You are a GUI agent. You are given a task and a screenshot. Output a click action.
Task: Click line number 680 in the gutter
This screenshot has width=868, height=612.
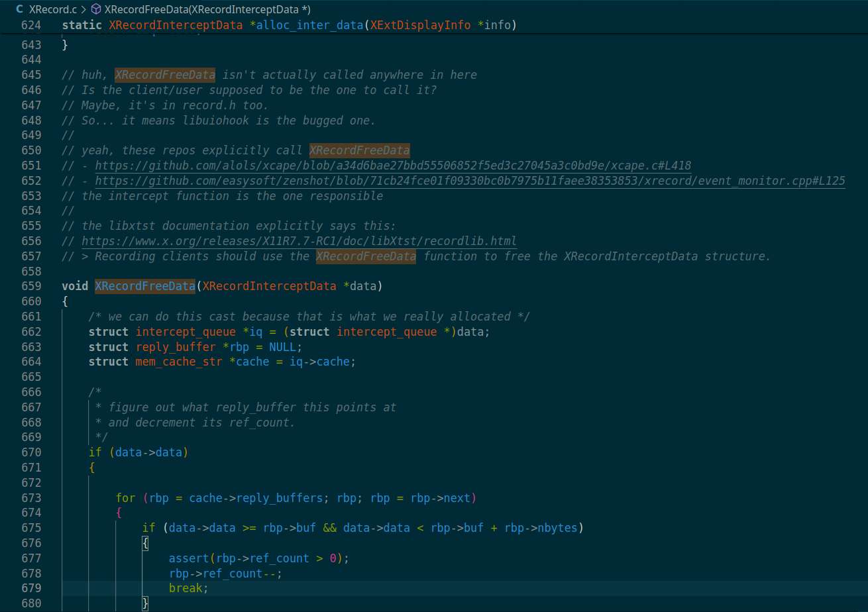coord(30,603)
